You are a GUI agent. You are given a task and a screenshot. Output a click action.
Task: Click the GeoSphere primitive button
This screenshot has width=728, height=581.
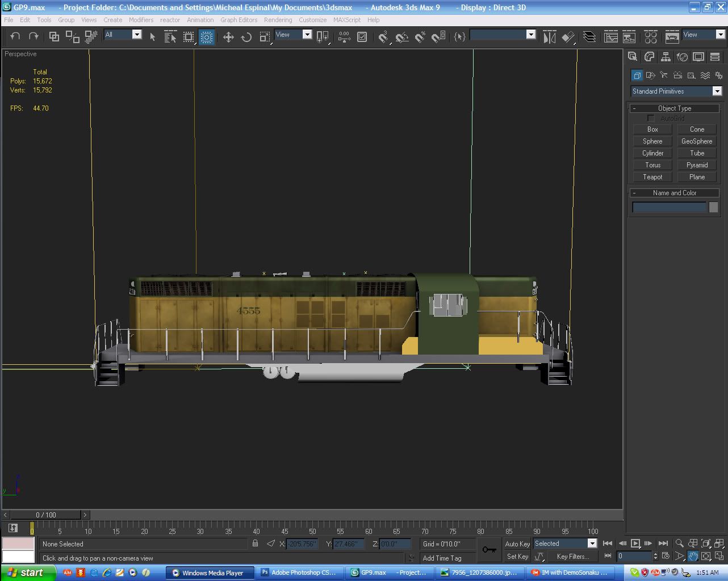pyautogui.click(x=697, y=141)
